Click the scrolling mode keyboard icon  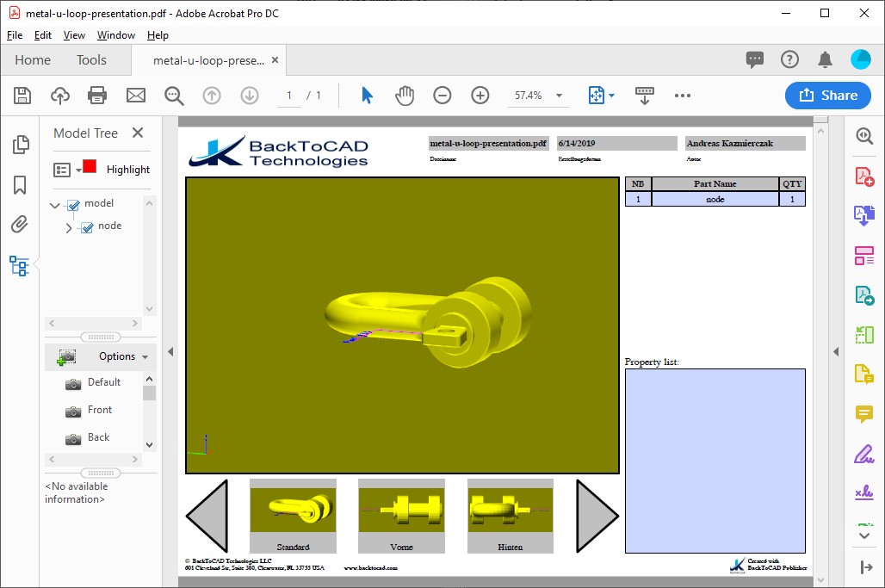click(645, 96)
